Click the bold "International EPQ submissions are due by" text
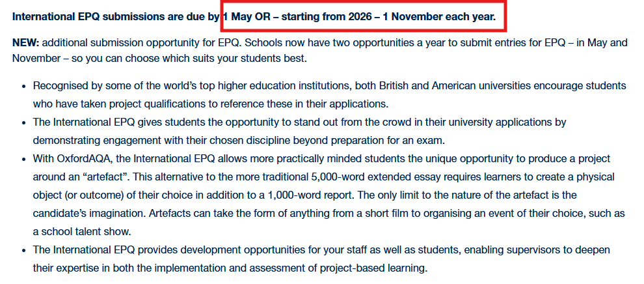644x284 pixels. (x=116, y=17)
